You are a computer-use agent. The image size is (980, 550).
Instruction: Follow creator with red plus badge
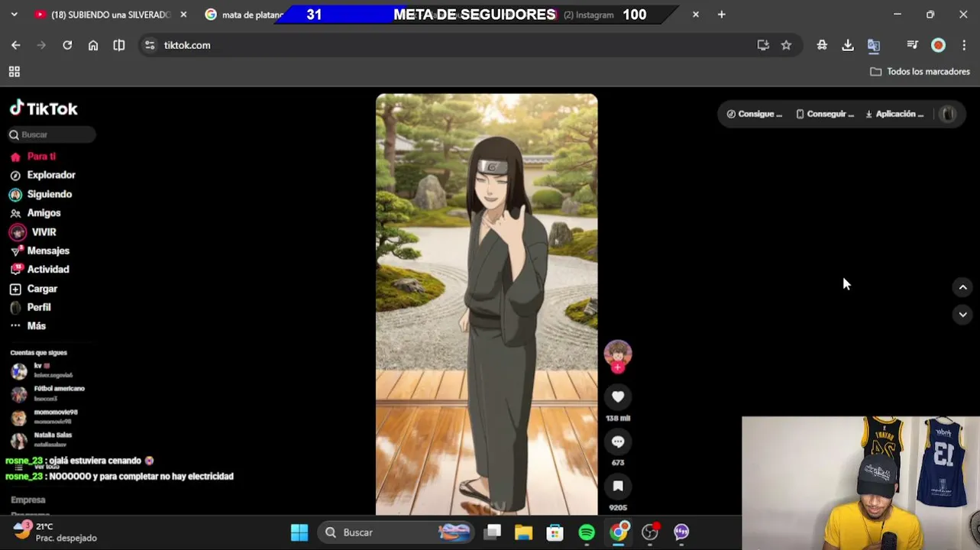click(618, 367)
